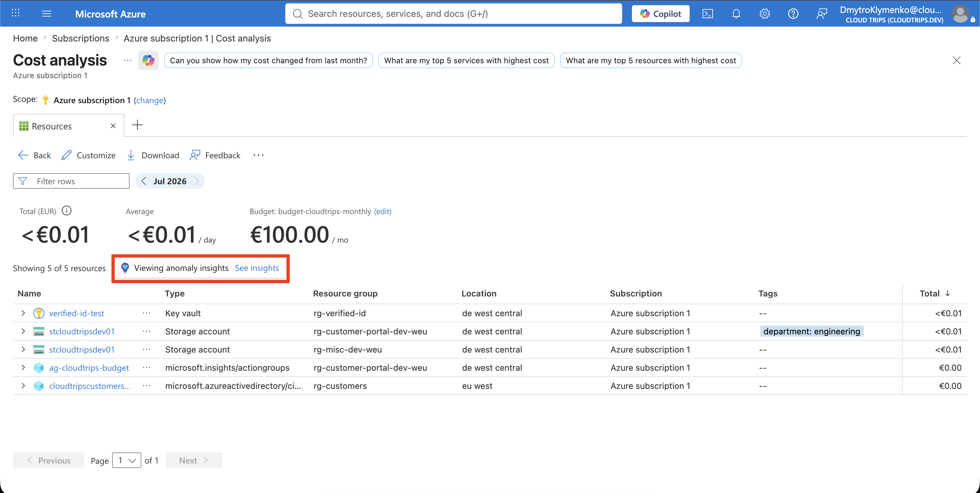Image resolution: width=980 pixels, height=493 pixels.
Task: Open the ellipsis menu for verified-id-test row
Action: point(146,313)
